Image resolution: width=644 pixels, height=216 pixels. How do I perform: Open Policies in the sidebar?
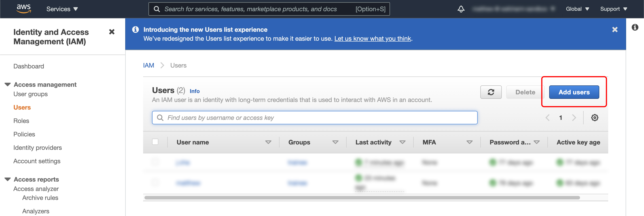point(24,134)
